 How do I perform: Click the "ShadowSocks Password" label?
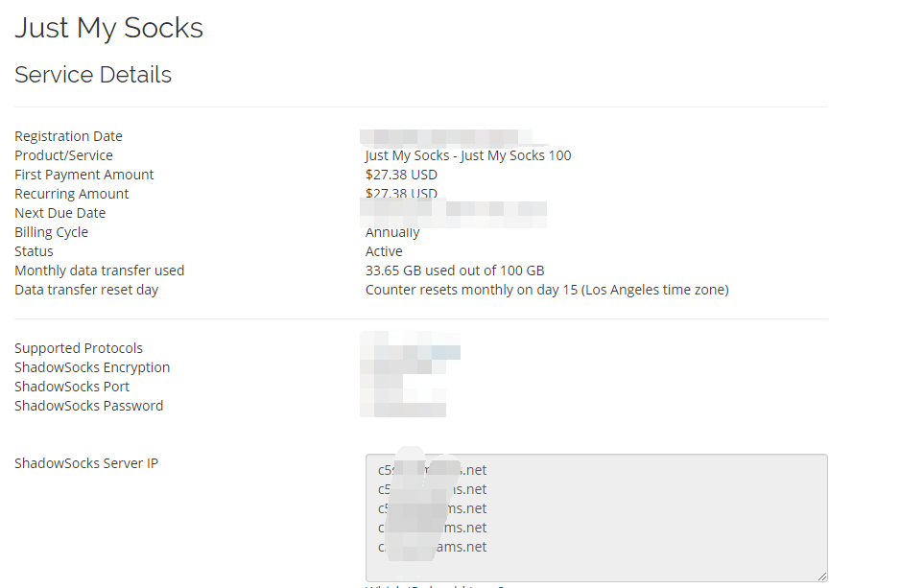(88, 406)
